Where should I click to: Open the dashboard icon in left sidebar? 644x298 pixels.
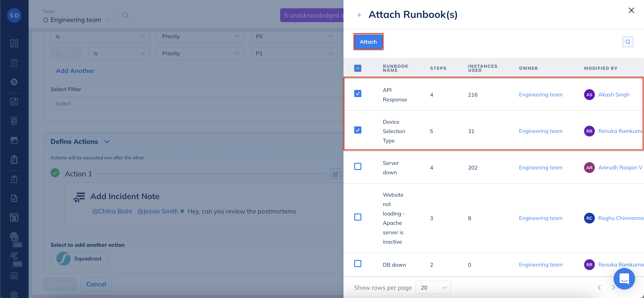click(14, 43)
